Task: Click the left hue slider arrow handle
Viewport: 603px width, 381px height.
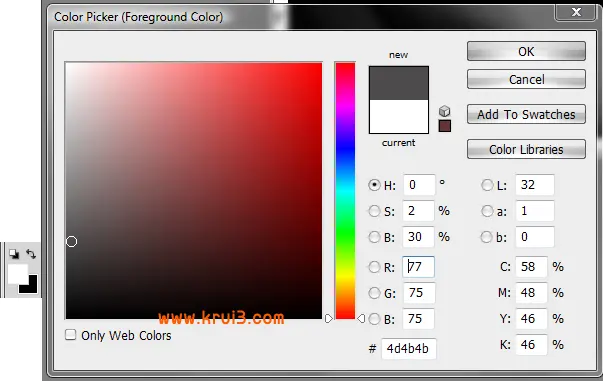Action: click(x=328, y=319)
